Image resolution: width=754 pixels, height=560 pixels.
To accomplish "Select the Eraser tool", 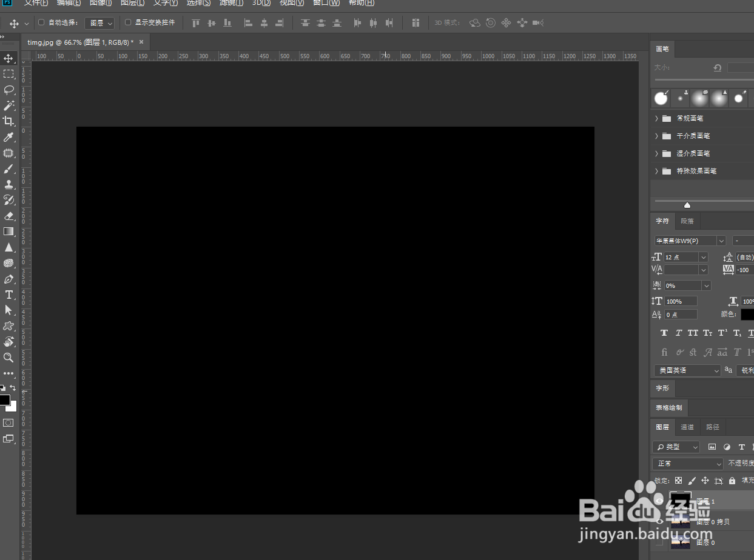I will pos(8,216).
